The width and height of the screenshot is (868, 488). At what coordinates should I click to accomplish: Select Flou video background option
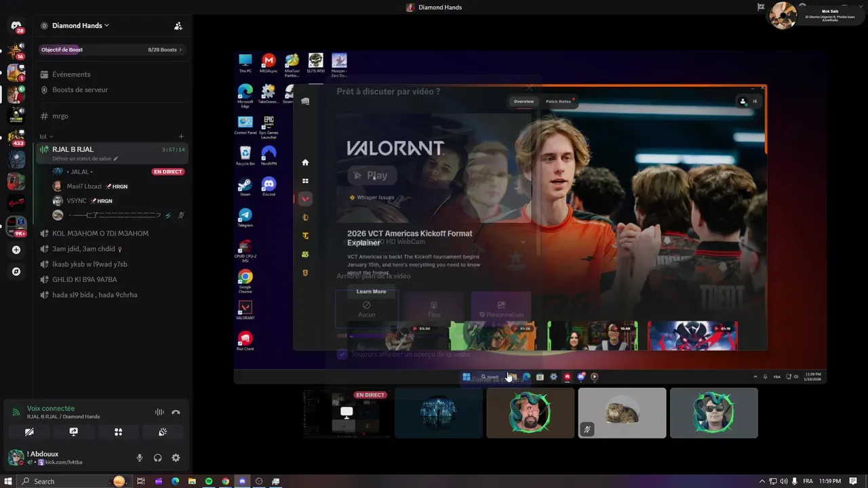[x=434, y=309]
